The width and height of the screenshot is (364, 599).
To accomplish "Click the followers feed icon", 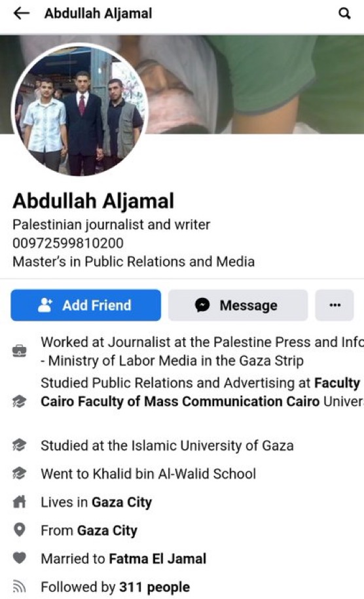I will [20, 587].
